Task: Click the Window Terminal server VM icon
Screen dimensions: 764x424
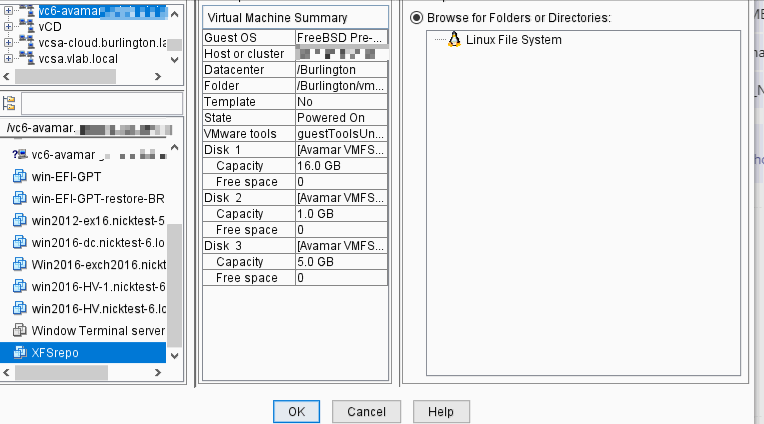Action: point(19,330)
